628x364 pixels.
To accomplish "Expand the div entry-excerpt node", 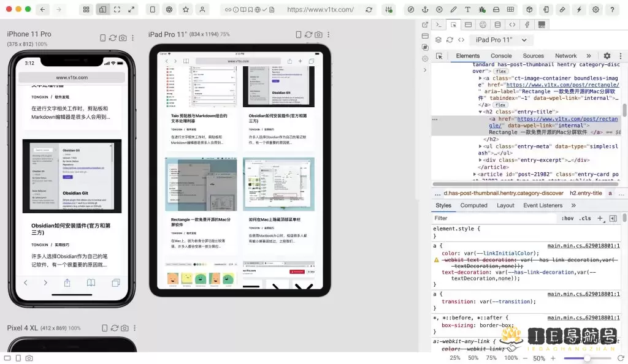I will click(x=480, y=160).
